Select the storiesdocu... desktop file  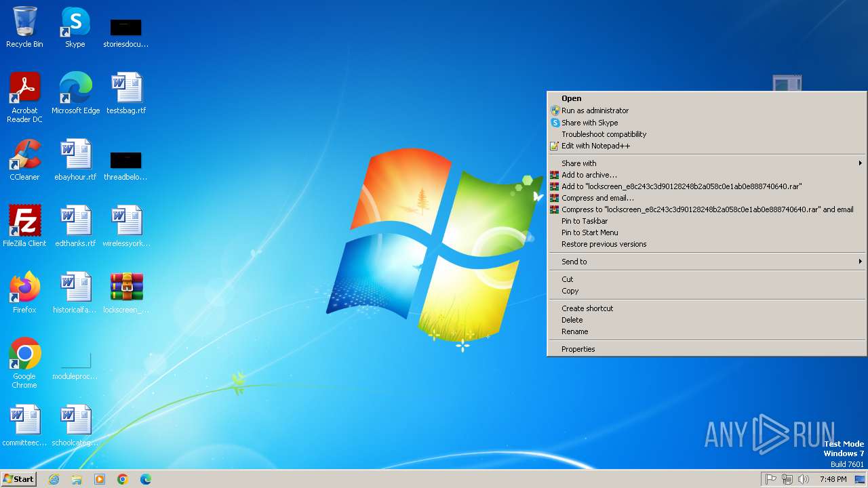click(x=126, y=33)
